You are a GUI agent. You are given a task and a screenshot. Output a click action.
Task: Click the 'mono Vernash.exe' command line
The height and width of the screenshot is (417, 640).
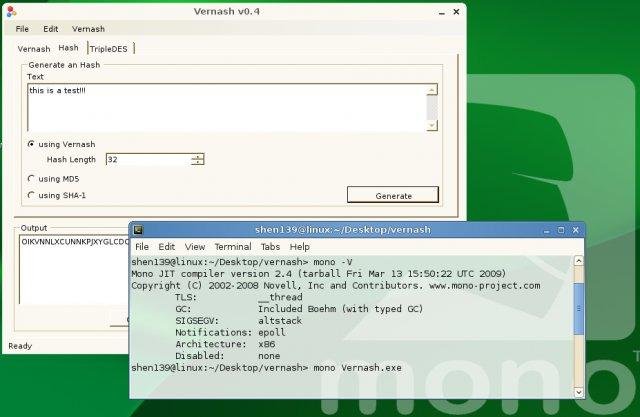click(x=358, y=368)
